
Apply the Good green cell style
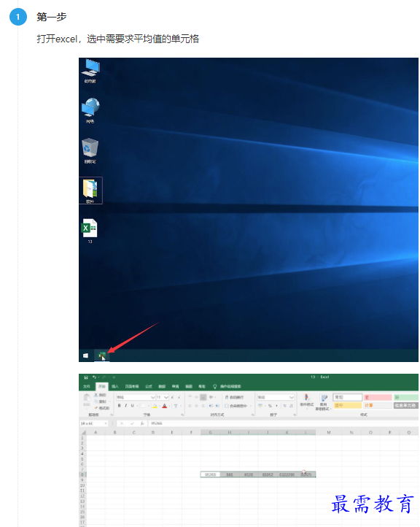[x=406, y=397]
